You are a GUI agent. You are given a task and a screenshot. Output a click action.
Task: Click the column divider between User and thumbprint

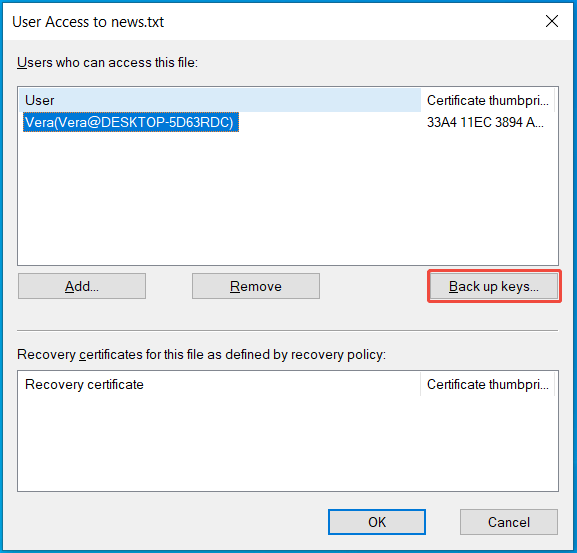tap(421, 100)
